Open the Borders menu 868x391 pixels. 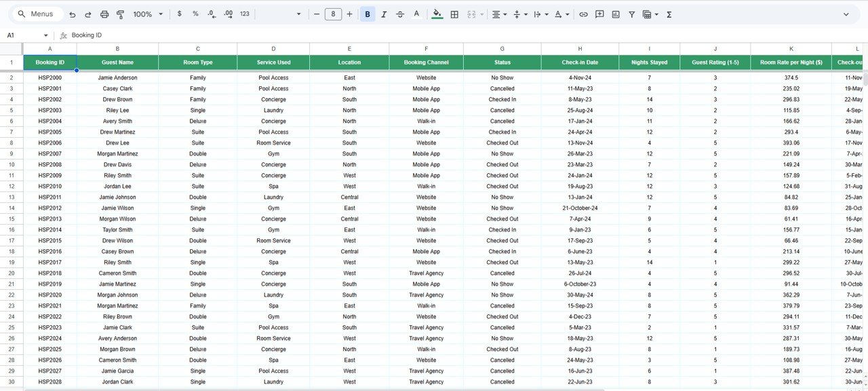pyautogui.click(x=454, y=14)
